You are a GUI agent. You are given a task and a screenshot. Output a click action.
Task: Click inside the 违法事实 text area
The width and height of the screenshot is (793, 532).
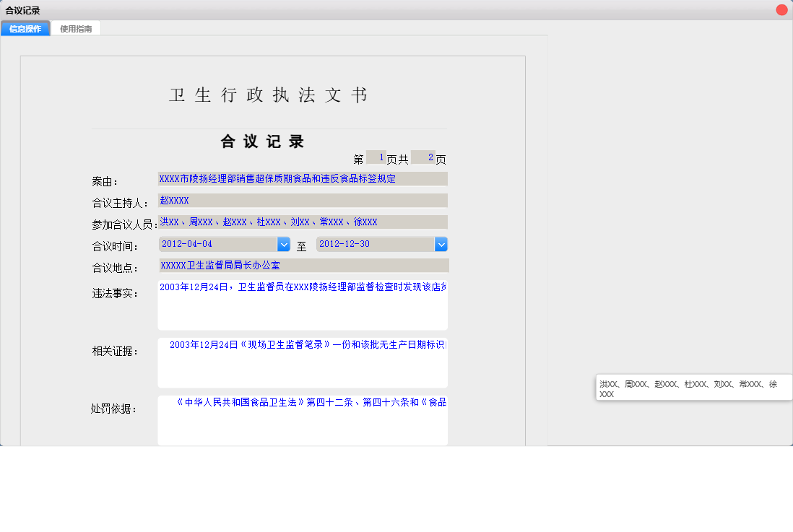click(302, 303)
